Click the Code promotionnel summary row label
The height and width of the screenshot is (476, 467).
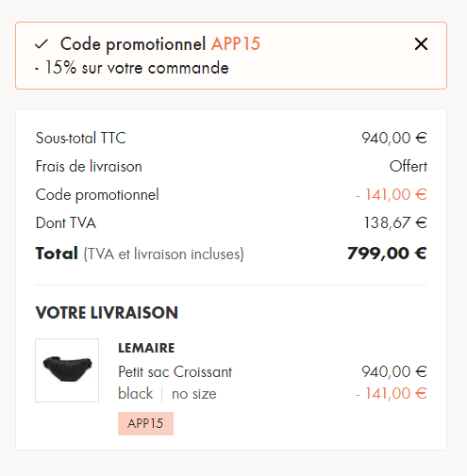click(x=97, y=195)
